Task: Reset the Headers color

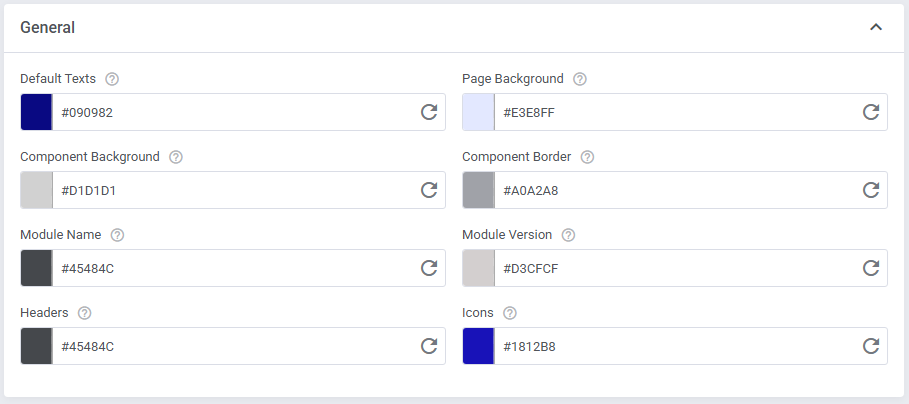Action: (429, 346)
